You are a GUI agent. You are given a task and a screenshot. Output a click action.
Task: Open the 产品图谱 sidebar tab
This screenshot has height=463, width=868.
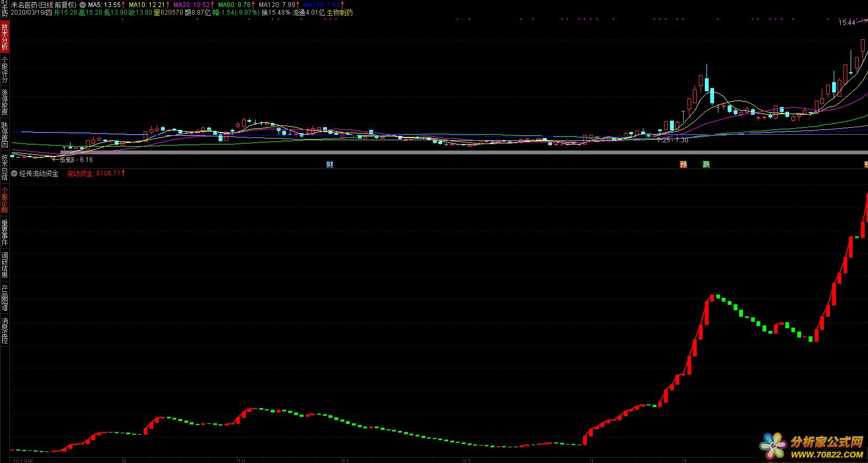pos(4,298)
